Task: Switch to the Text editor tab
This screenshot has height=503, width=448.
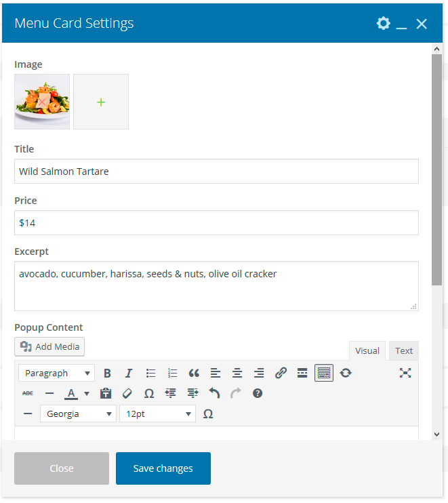Action: click(404, 350)
